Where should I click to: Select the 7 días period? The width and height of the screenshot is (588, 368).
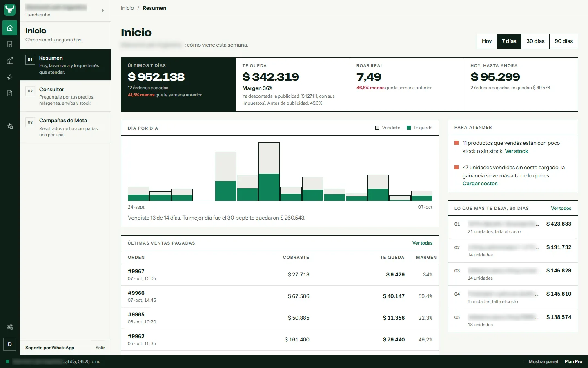point(509,41)
